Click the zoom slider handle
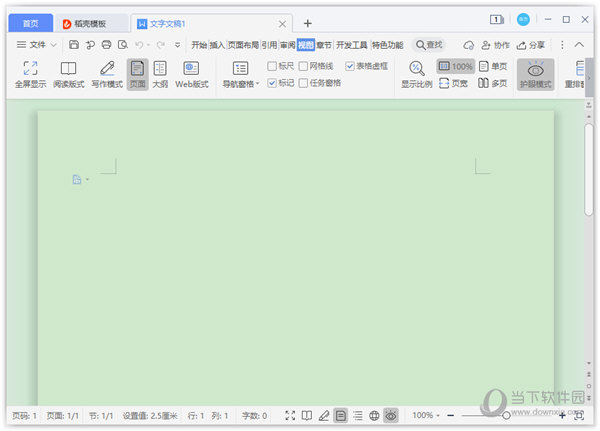The width and height of the screenshot is (600, 431). pyautogui.click(x=506, y=415)
